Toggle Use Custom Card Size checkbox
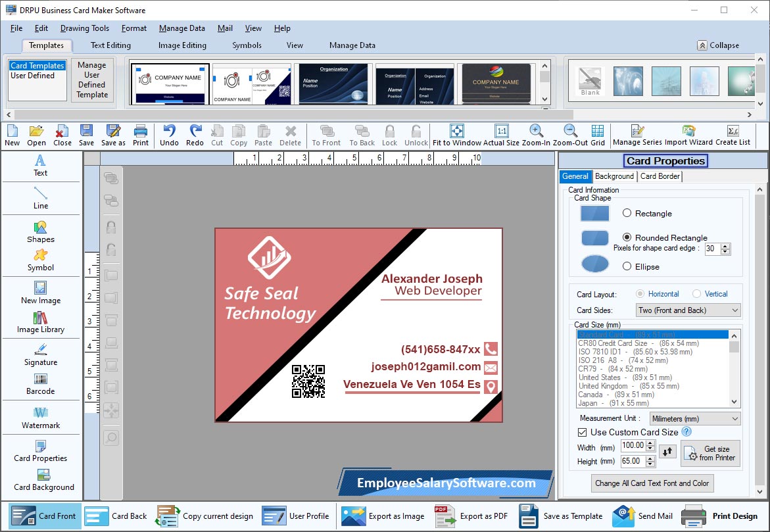This screenshot has width=770, height=532. point(583,432)
